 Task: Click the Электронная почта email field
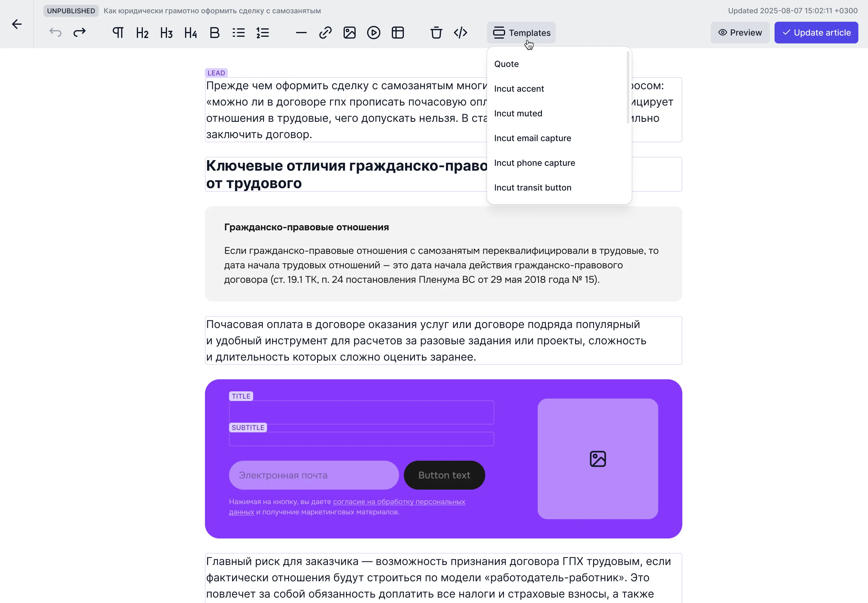click(313, 475)
